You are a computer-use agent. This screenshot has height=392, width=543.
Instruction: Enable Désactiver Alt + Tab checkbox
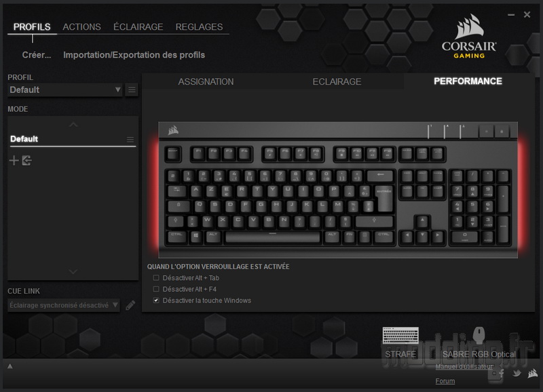[x=156, y=278]
